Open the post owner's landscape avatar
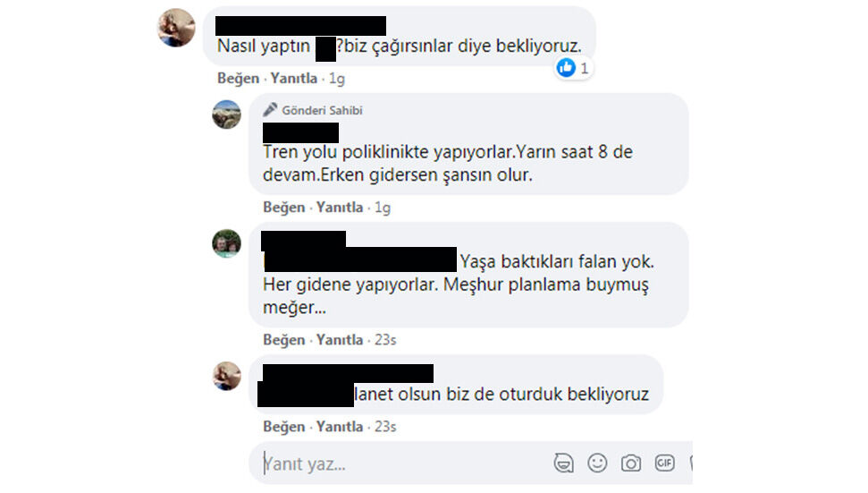The width and height of the screenshot is (868, 493). coord(226,115)
